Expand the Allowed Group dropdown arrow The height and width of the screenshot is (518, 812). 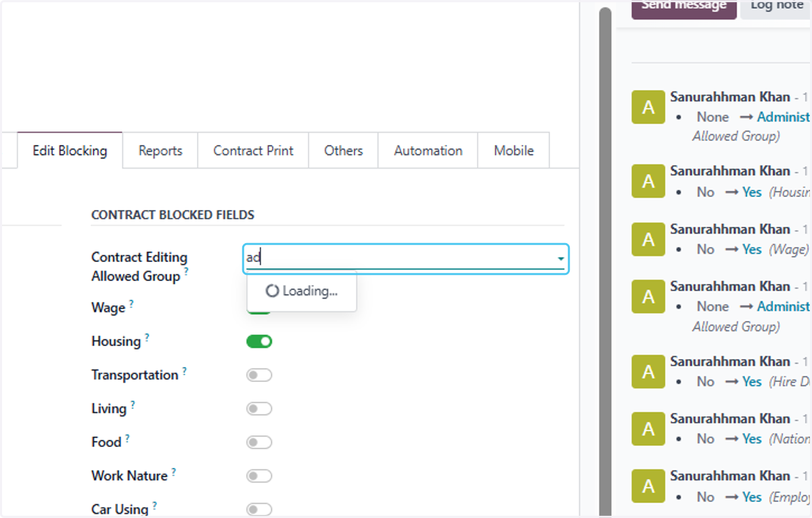pos(560,259)
